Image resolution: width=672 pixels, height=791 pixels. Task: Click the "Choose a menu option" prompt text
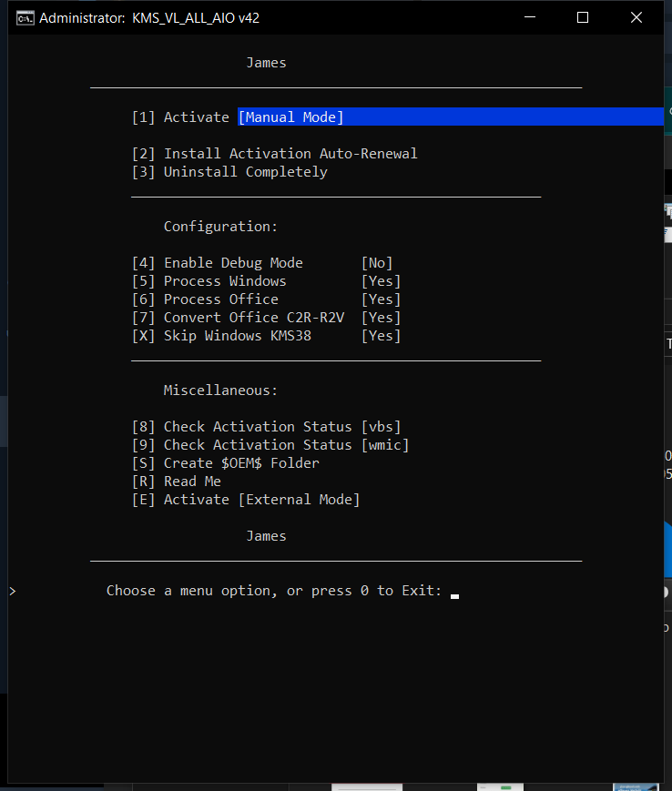[274, 591]
